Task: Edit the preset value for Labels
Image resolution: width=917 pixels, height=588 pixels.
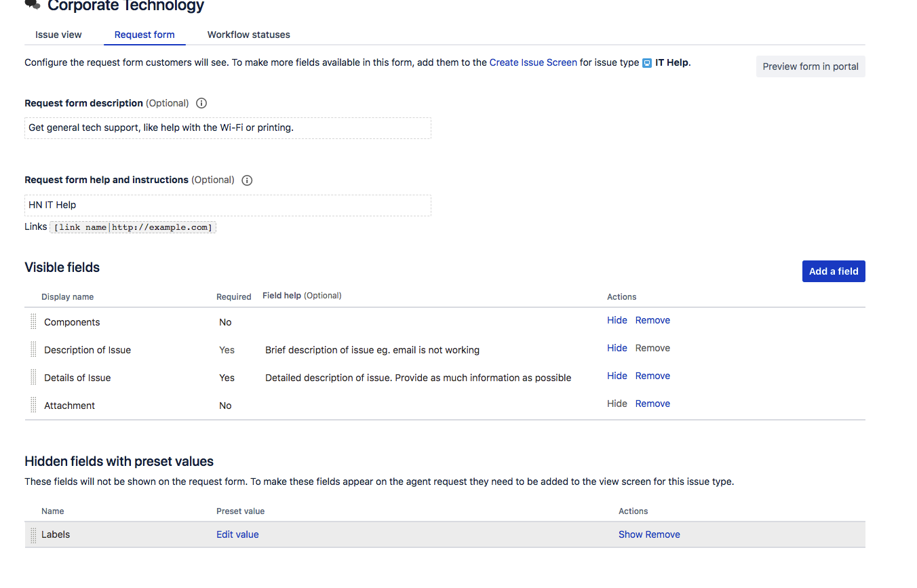Action: pyautogui.click(x=237, y=534)
